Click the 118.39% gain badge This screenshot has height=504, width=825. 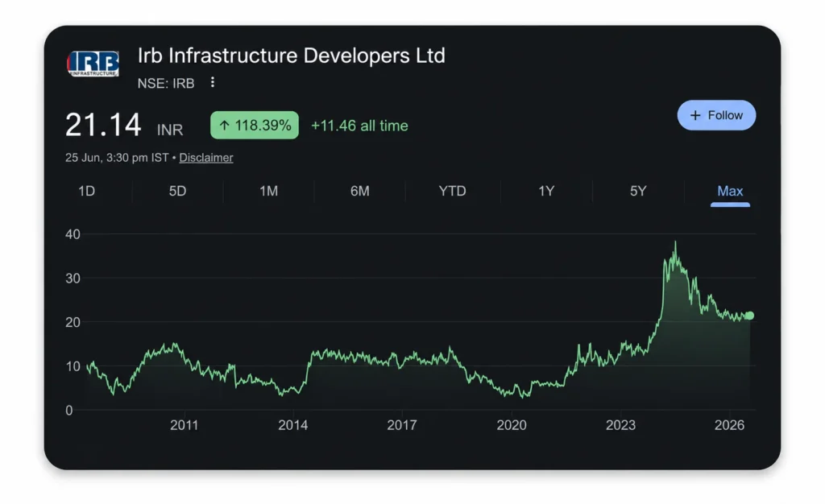click(x=255, y=125)
